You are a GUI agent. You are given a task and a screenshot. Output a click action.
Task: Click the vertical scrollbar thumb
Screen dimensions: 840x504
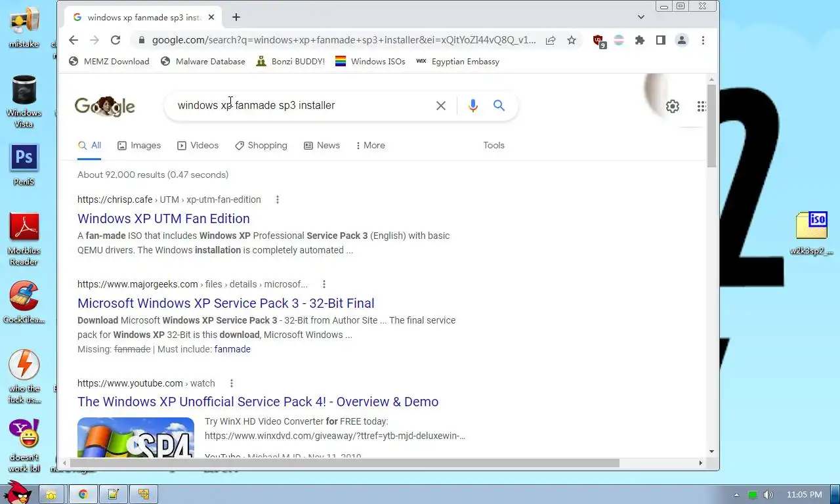tap(711, 126)
